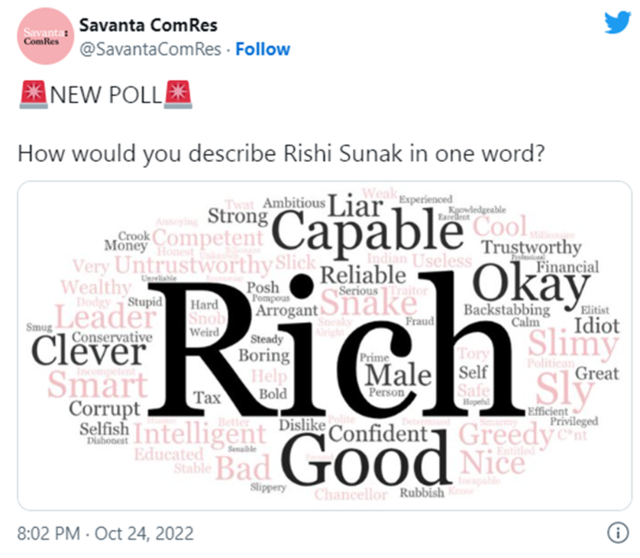Click the NEW POLL text

coord(104,98)
